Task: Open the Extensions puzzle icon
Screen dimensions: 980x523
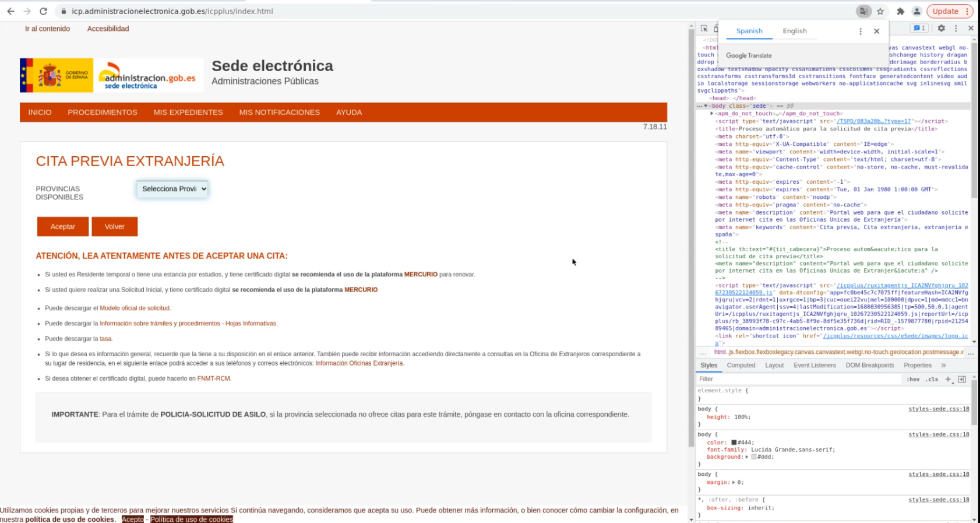Action: pos(900,11)
